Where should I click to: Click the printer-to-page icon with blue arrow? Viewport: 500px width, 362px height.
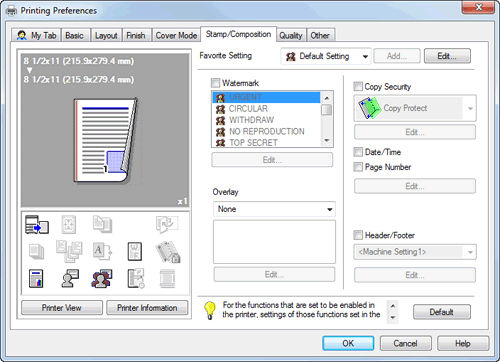click(37, 225)
